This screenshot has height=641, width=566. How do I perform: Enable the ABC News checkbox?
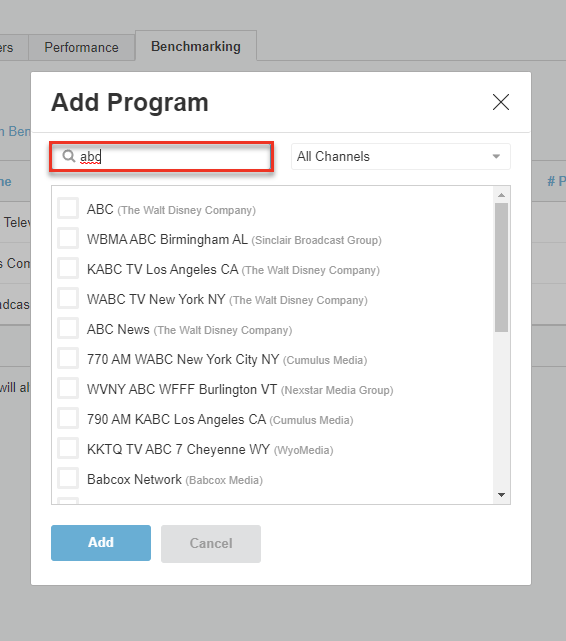point(68,328)
